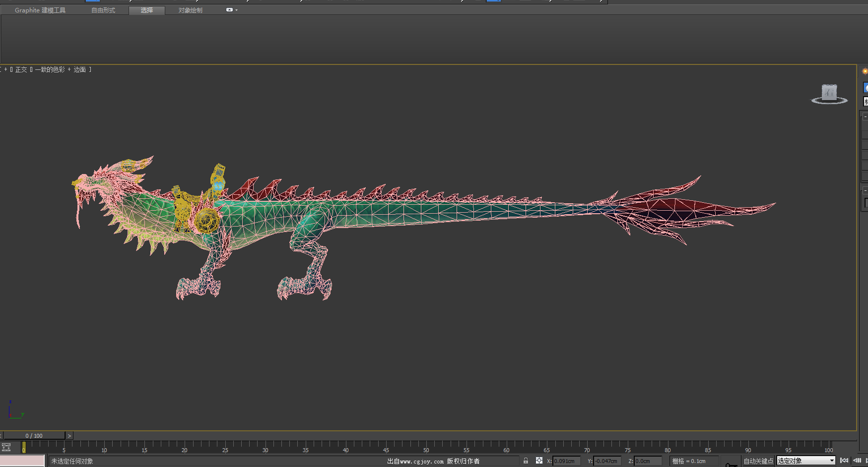Collapse the first rollout minus button in command panel
Viewport: 868px width, 467px height.
[x=865, y=117]
